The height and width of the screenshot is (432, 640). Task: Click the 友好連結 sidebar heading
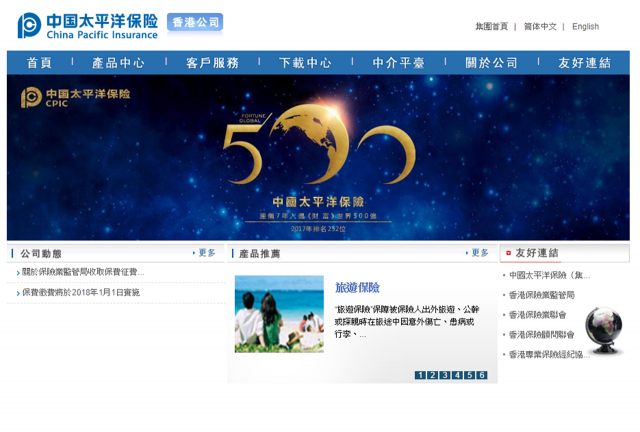(x=537, y=253)
